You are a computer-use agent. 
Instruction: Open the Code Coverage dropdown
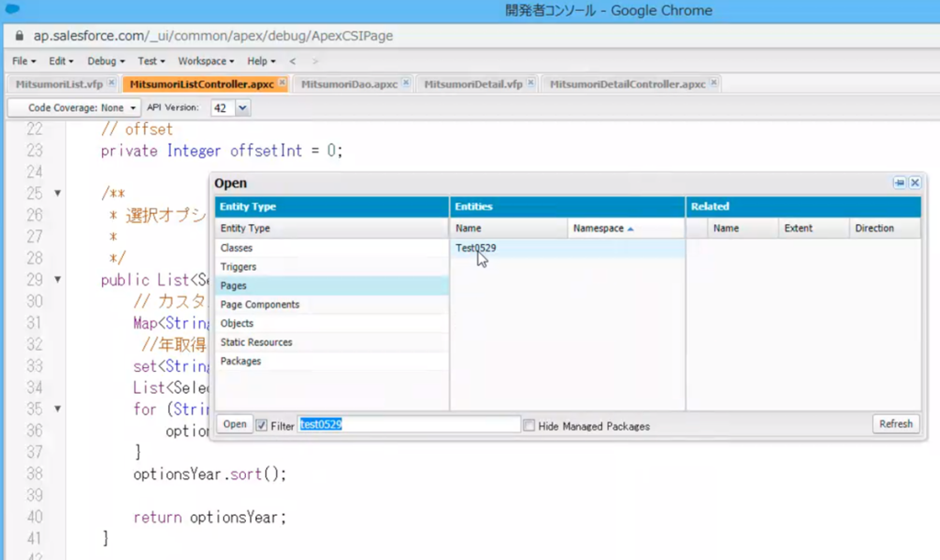click(x=74, y=108)
